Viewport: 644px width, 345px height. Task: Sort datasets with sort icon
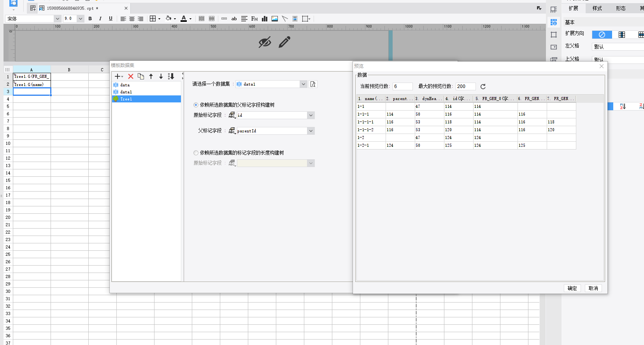click(x=171, y=76)
